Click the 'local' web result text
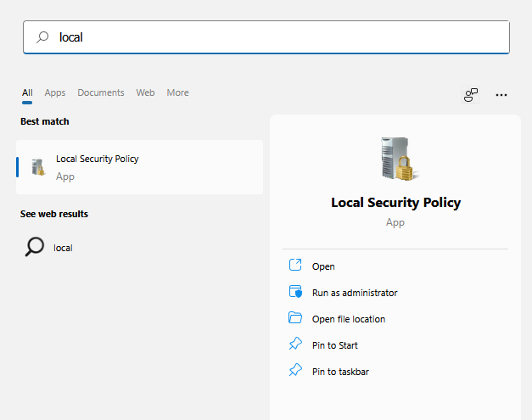Screen dimensions: 532x420 click(64, 248)
